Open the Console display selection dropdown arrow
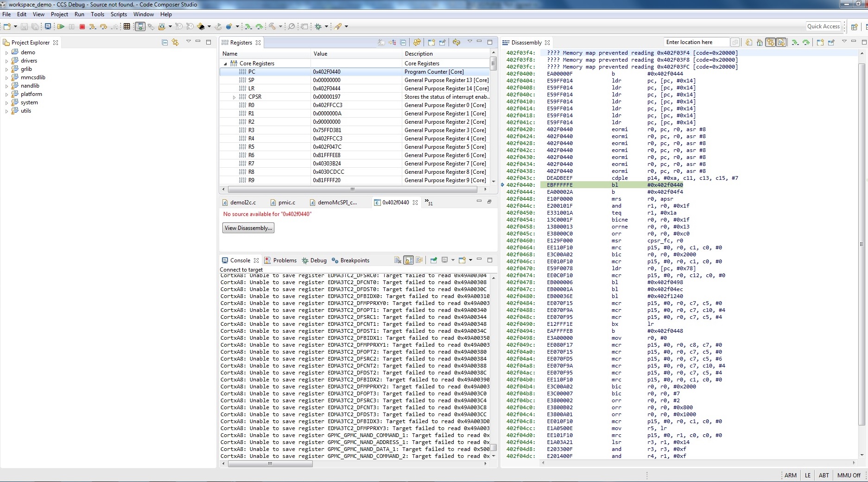Image resolution: width=868 pixels, height=482 pixels. (x=453, y=260)
